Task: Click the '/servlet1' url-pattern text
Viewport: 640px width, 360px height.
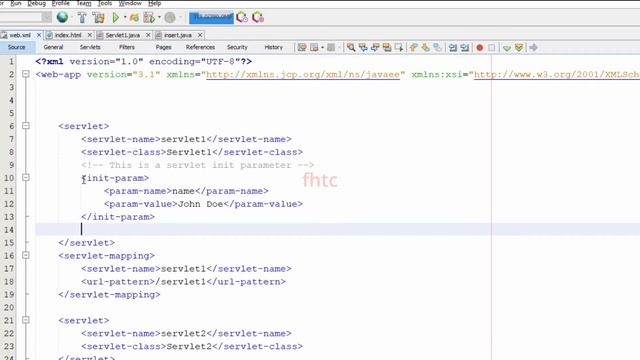Action: tap(180, 282)
